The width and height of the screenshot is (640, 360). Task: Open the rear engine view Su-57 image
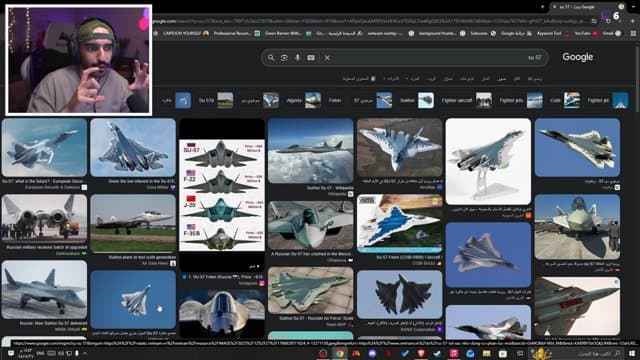tap(44, 219)
